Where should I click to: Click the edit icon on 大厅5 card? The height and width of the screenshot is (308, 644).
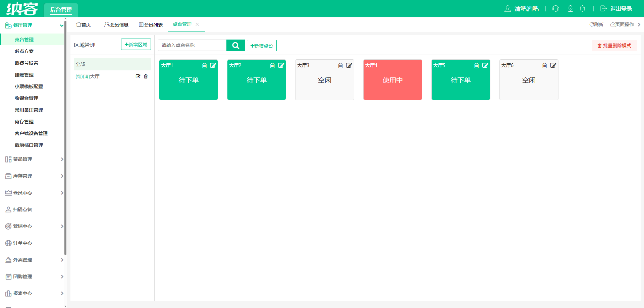[485, 65]
